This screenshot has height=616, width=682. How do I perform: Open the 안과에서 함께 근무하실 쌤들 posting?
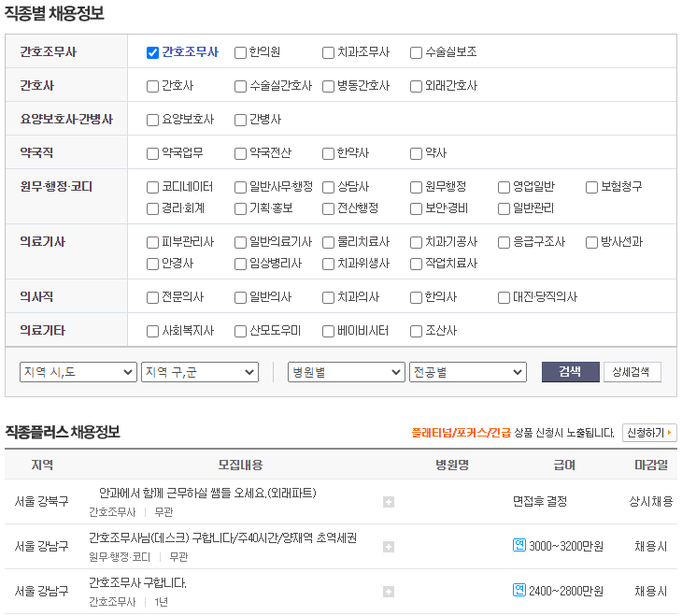pos(207,494)
